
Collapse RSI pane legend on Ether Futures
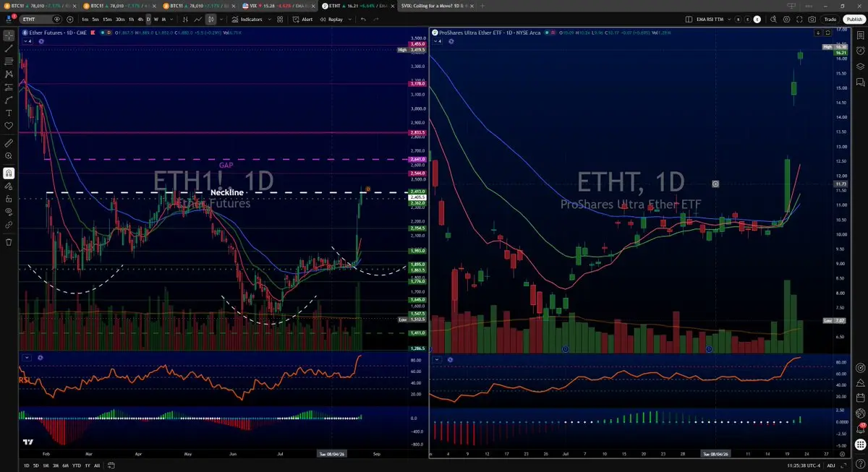[x=27, y=357]
